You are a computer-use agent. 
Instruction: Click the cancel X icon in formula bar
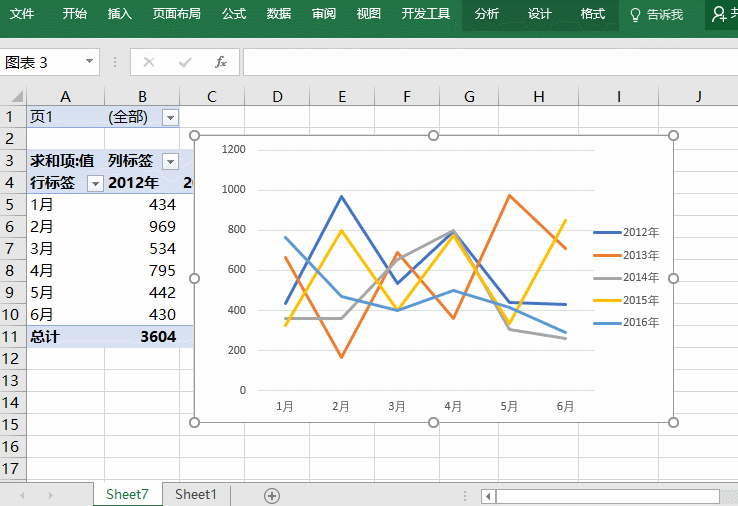tap(149, 62)
